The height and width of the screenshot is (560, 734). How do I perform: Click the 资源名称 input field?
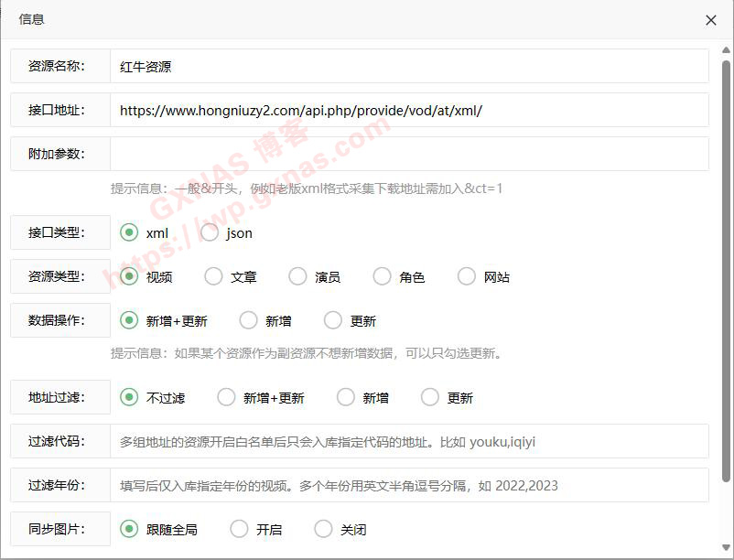coord(408,66)
